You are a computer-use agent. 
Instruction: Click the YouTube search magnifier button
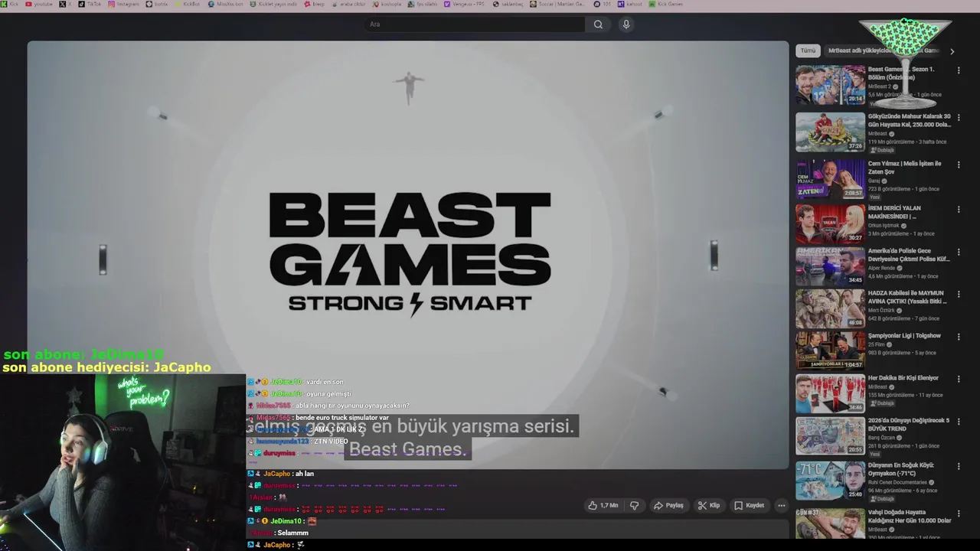[598, 24]
